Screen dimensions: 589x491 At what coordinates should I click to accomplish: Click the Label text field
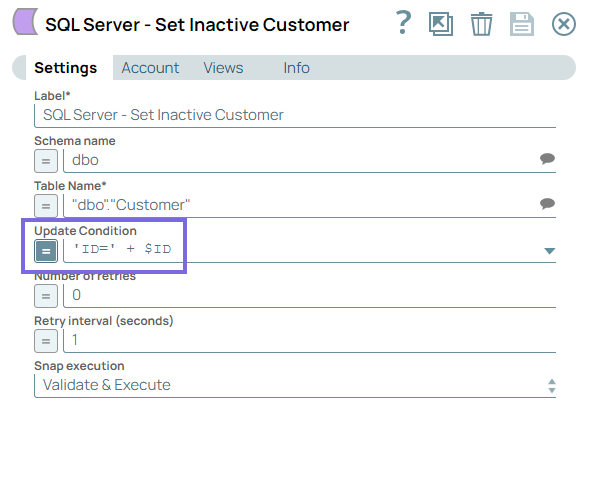click(295, 115)
